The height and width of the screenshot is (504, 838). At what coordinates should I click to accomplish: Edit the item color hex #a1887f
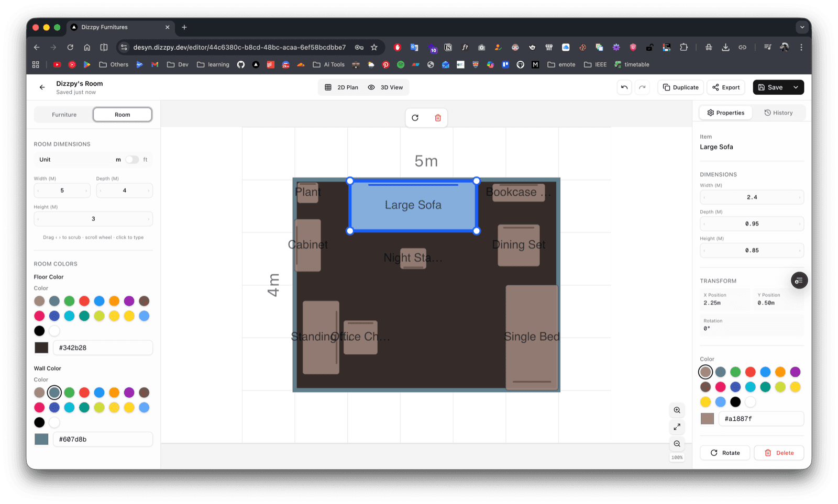761,419
